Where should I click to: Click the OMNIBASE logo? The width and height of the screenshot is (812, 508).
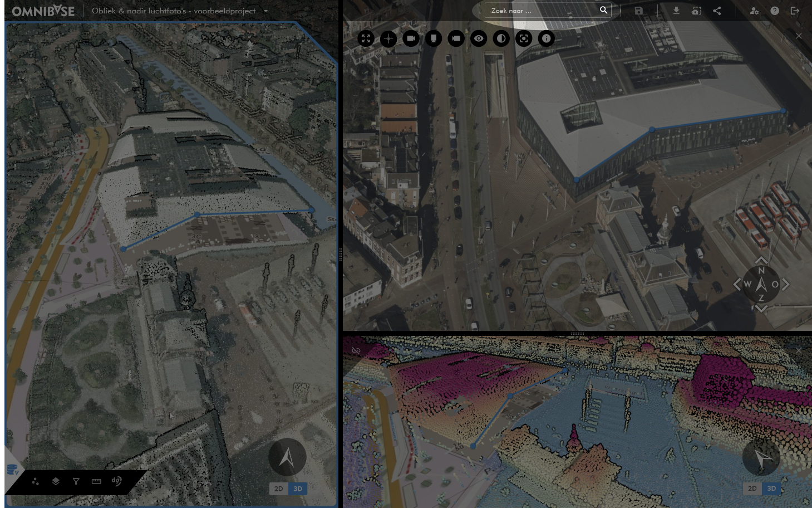point(43,11)
